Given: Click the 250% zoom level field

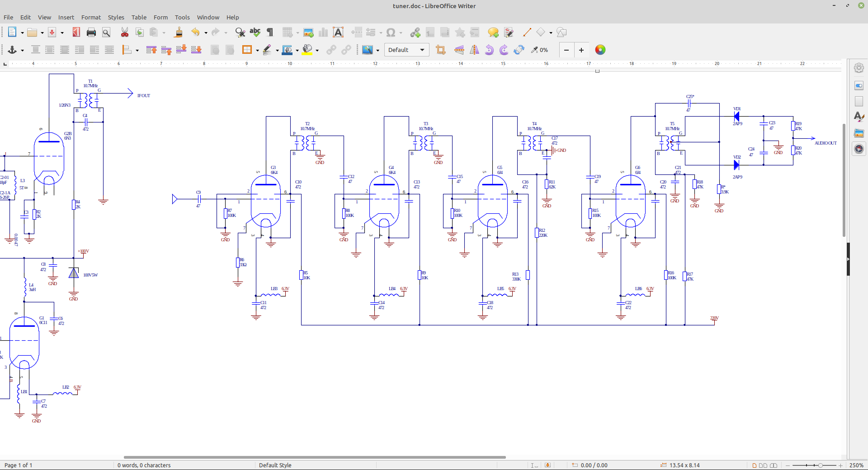Looking at the screenshot, I should click(x=856, y=465).
